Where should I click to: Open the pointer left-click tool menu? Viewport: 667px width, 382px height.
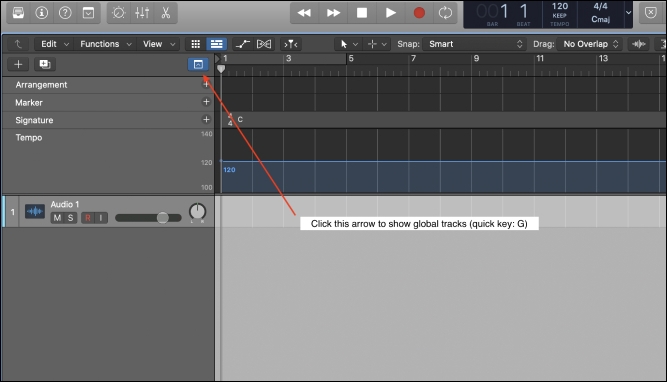pyautogui.click(x=349, y=44)
